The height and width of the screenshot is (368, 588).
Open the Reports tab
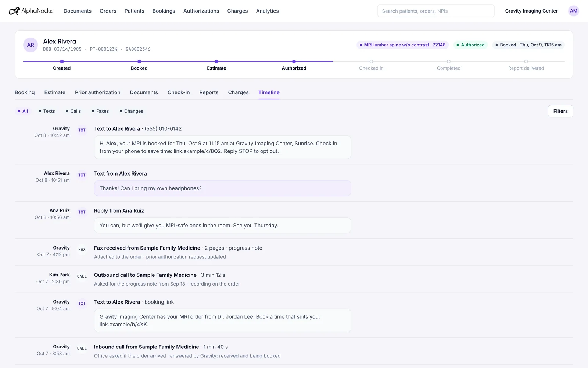click(x=209, y=92)
